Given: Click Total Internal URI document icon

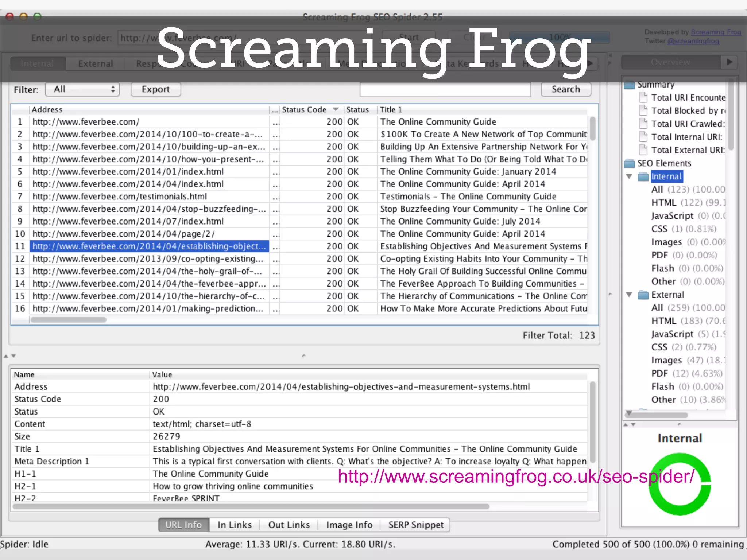Looking at the screenshot, I should click(x=644, y=137).
